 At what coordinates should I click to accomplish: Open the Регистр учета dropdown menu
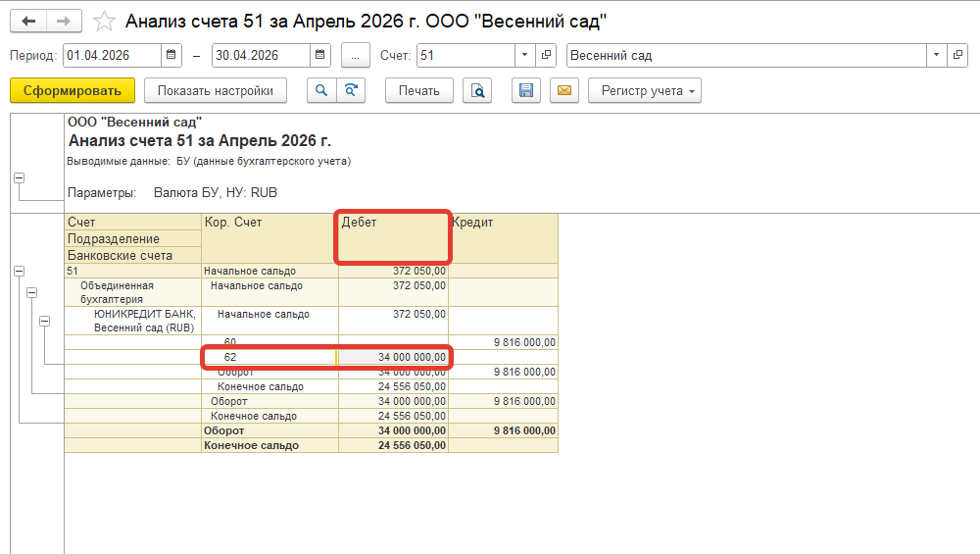click(644, 91)
